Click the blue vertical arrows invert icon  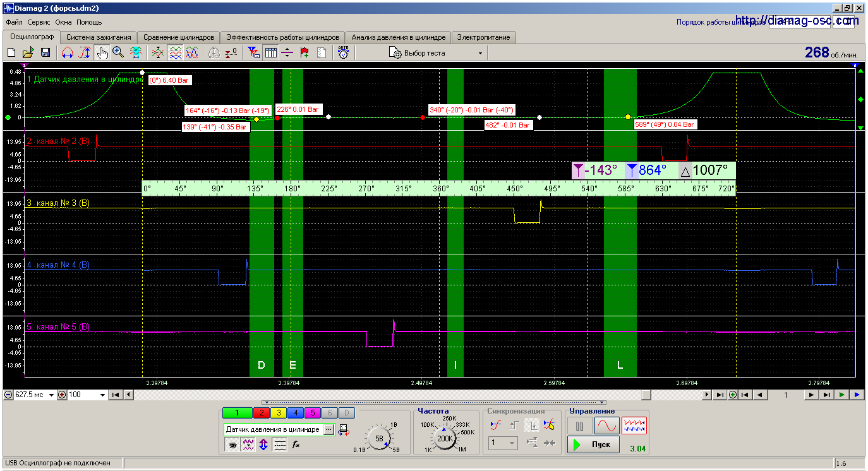pos(264,445)
